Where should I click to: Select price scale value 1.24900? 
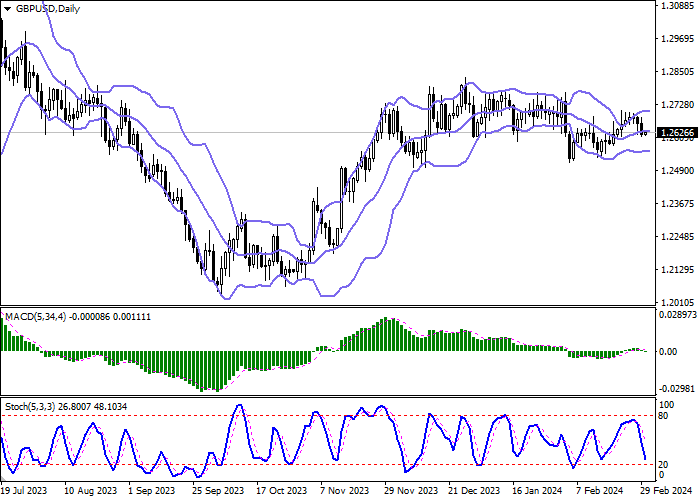[677, 171]
